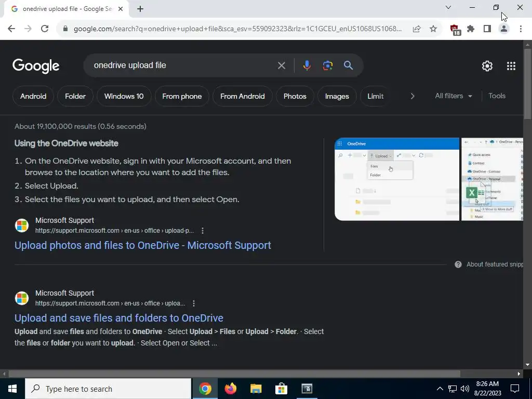Go back to the previous page
Image resolution: width=532 pixels, height=399 pixels.
11,29
